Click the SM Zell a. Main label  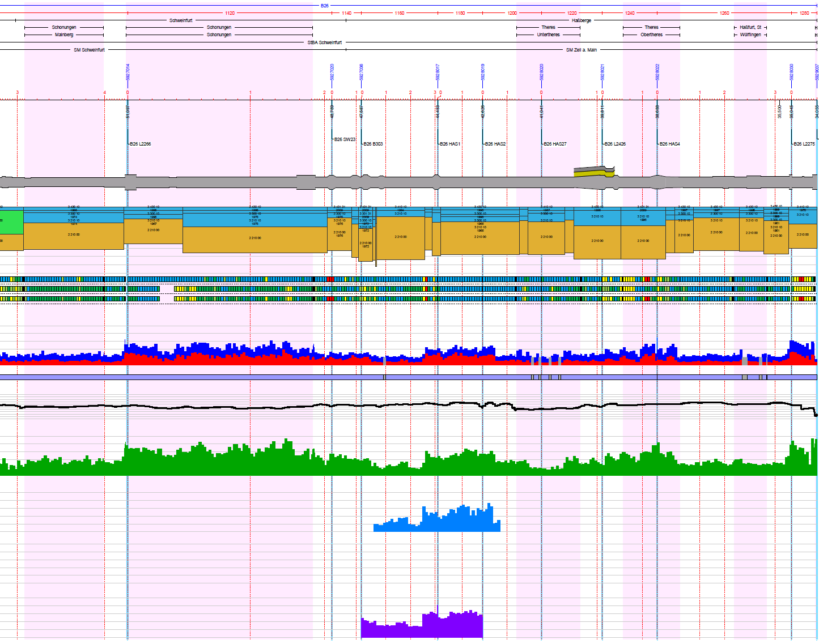[582, 50]
